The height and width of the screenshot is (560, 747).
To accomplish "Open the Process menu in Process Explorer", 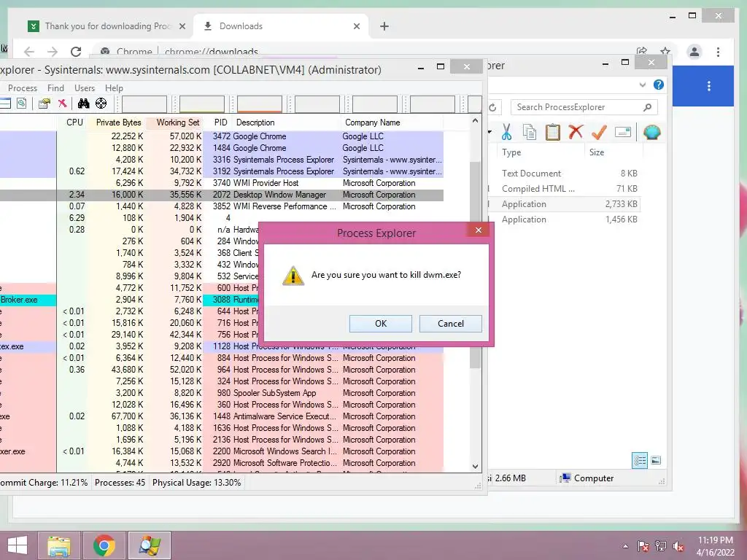I will click(x=23, y=88).
